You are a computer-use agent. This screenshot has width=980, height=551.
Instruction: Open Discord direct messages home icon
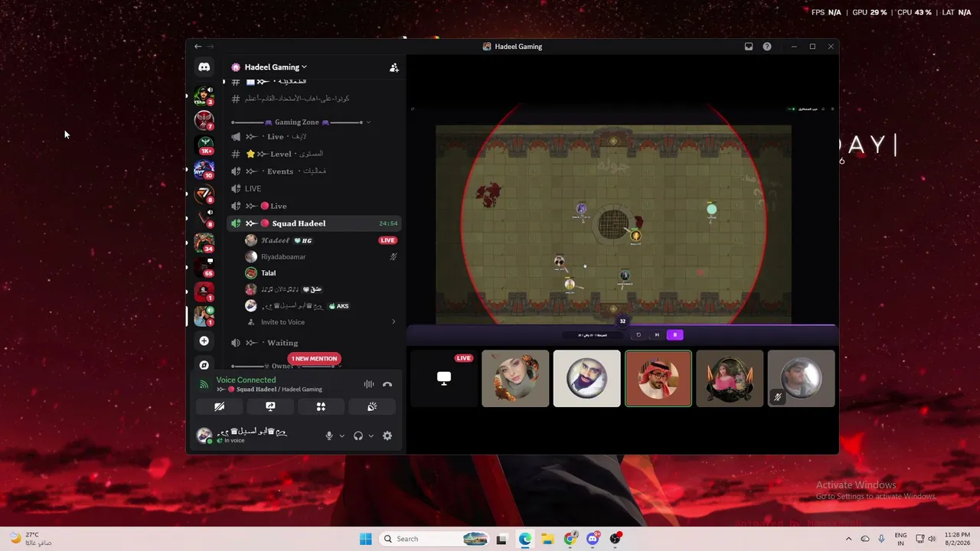tap(204, 67)
